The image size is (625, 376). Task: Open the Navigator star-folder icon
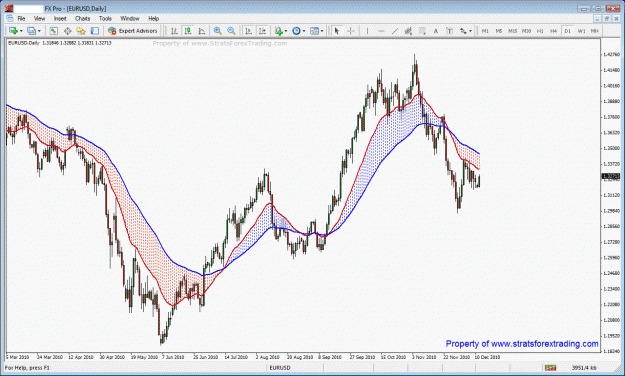click(x=81, y=31)
